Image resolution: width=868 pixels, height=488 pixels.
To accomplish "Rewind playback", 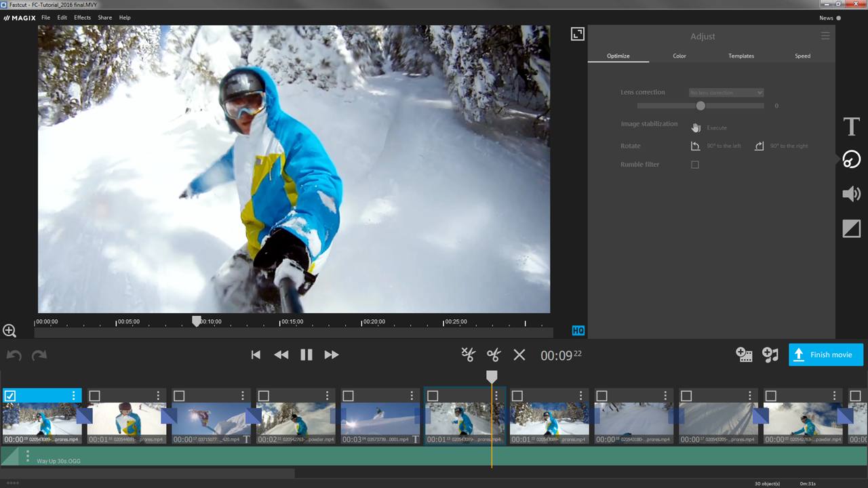I will [281, 354].
